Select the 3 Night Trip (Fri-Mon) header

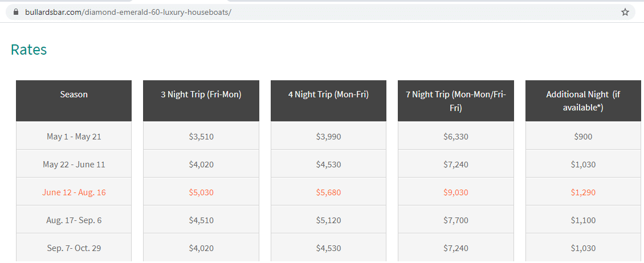201,101
